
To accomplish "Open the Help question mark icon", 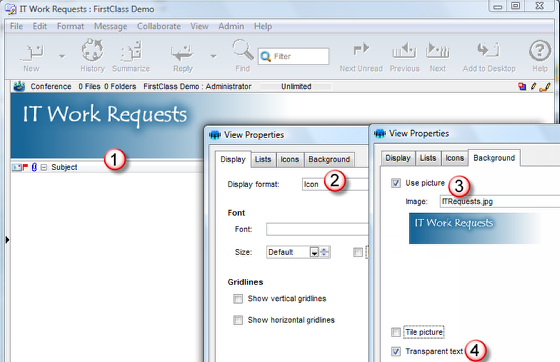I will pyautogui.click(x=540, y=51).
